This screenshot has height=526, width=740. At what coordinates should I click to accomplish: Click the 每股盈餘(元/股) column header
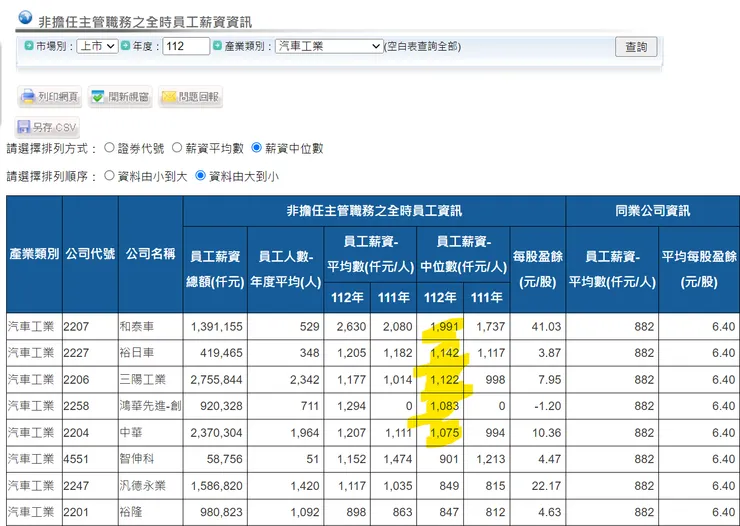click(x=538, y=269)
